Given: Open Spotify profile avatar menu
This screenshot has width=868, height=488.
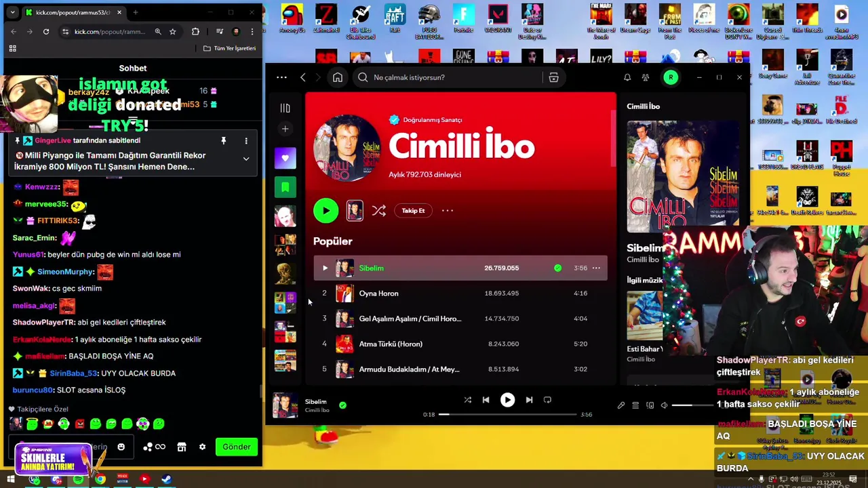Looking at the screenshot, I should [x=671, y=77].
